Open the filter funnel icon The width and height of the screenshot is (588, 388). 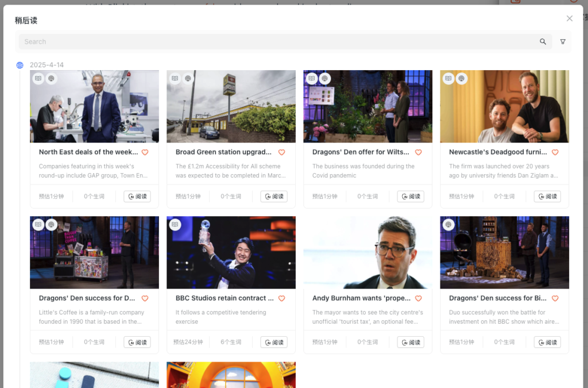pos(563,41)
